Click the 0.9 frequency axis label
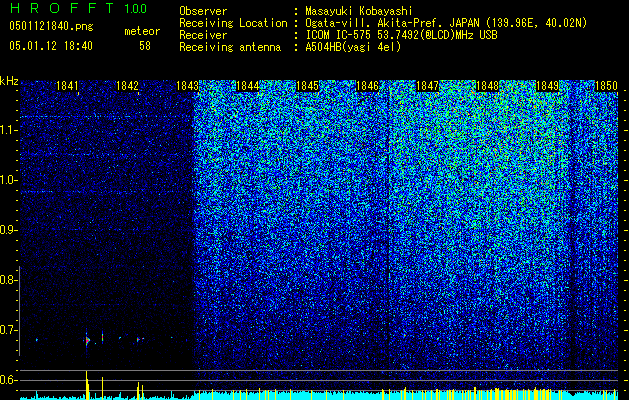Image resolution: width=629 pixels, height=400 pixels. (x=8, y=230)
